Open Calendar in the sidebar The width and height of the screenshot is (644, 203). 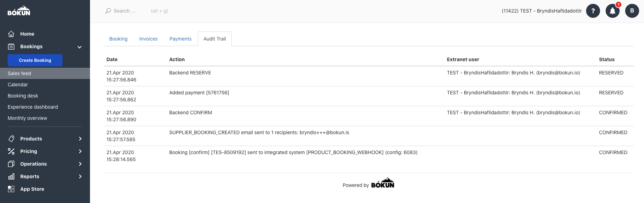click(x=18, y=85)
